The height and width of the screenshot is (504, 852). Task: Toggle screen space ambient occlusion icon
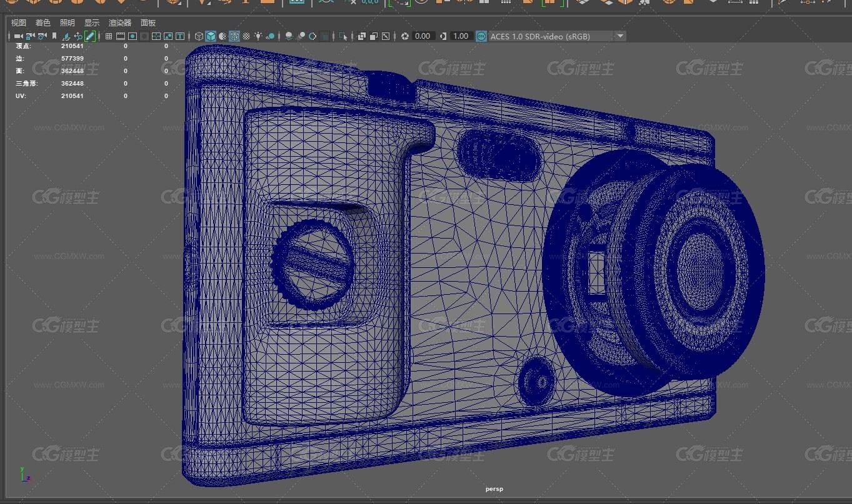pyautogui.click(x=289, y=36)
